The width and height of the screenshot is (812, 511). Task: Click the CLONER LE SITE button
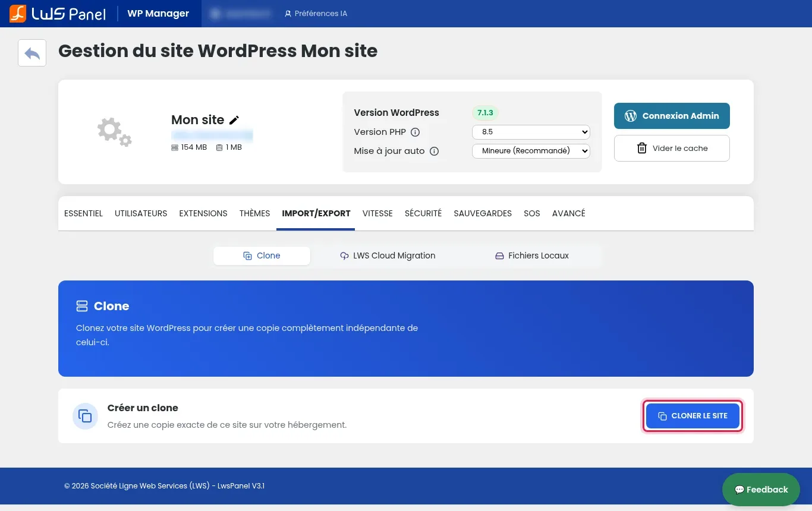click(693, 416)
